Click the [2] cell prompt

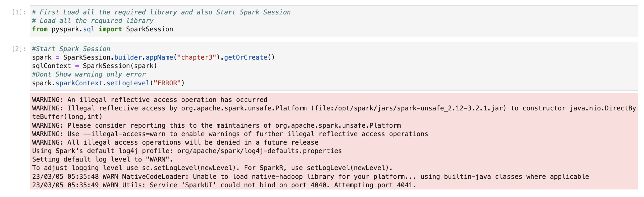tap(19, 49)
